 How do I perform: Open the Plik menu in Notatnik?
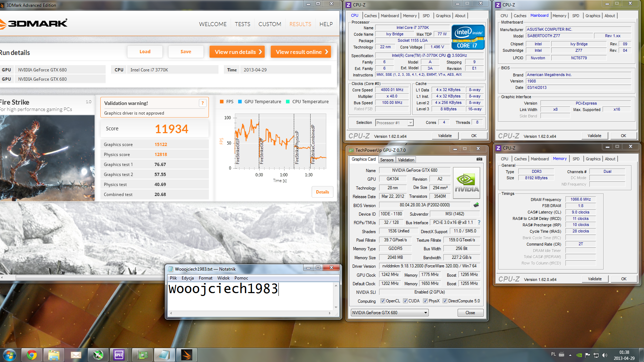(173, 278)
